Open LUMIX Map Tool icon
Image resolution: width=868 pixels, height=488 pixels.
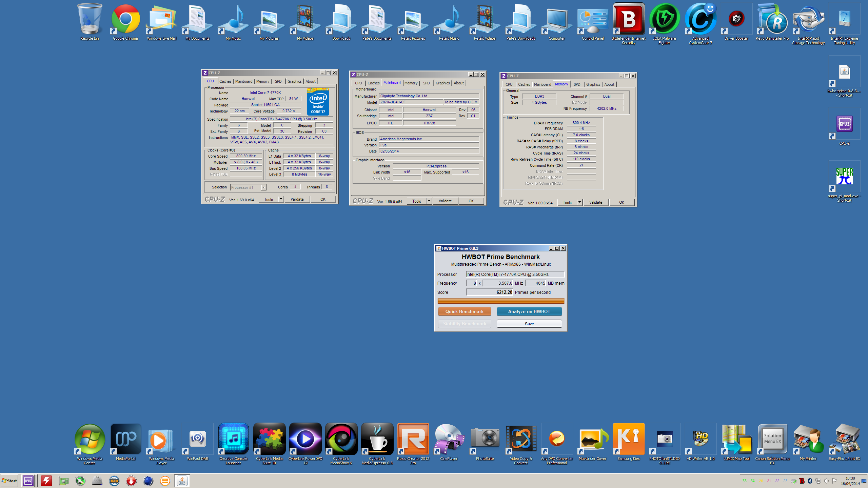click(x=736, y=442)
